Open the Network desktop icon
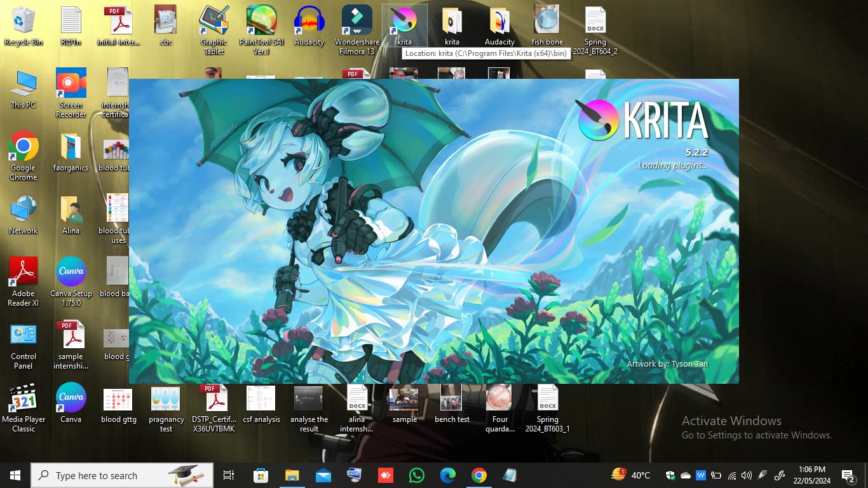The image size is (868, 488). [x=24, y=215]
